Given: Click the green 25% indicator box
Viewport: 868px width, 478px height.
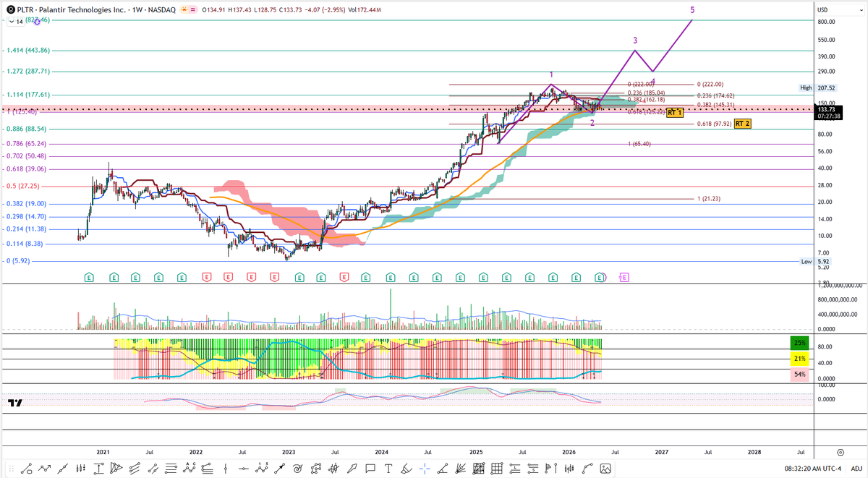Looking at the screenshot, I should tap(799, 343).
